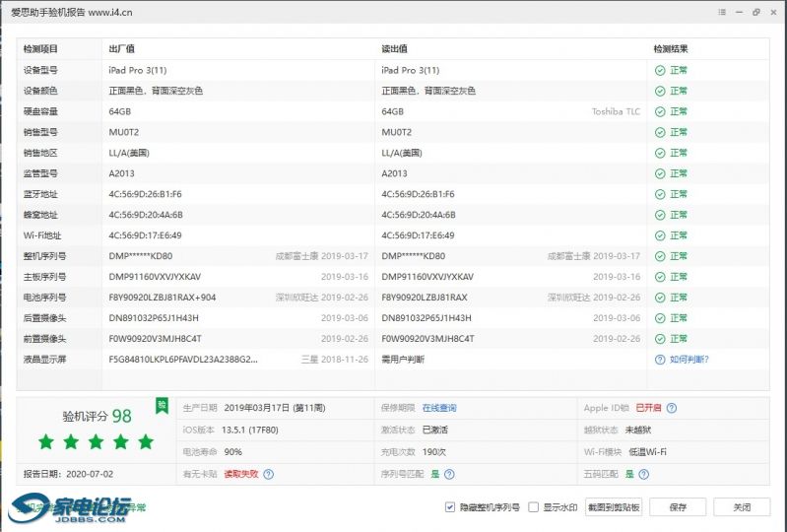787x532 pixels.
Task: Click help icon next to 读取失败
Action: [x=269, y=474]
